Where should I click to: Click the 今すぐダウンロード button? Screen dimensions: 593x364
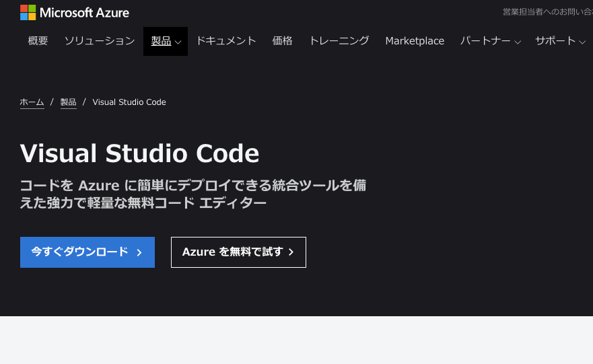click(88, 252)
